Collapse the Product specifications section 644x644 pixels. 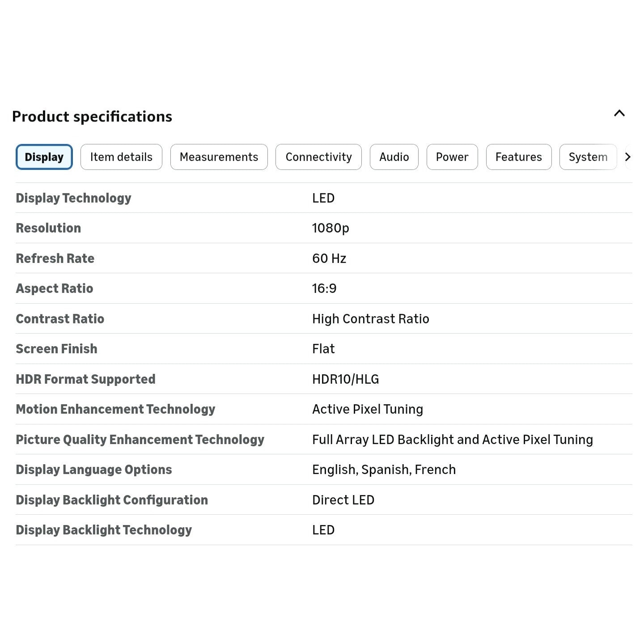pyautogui.click(x=619, y=113)
